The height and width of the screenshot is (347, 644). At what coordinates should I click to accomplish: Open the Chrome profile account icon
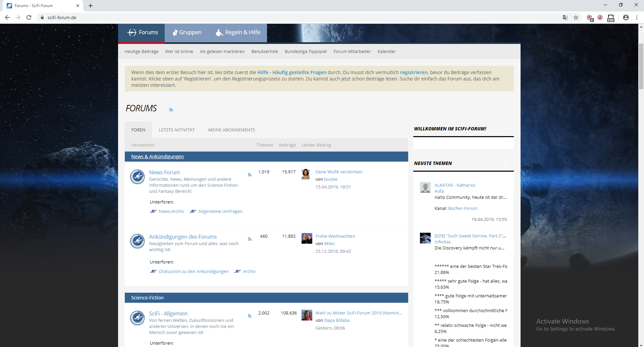click(x=626, y=17)
